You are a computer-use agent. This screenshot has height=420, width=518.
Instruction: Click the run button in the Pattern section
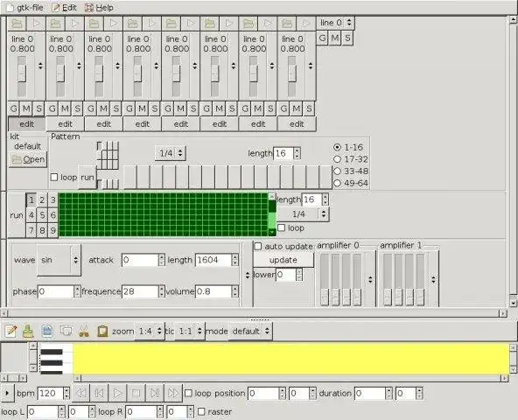point(87,177)
